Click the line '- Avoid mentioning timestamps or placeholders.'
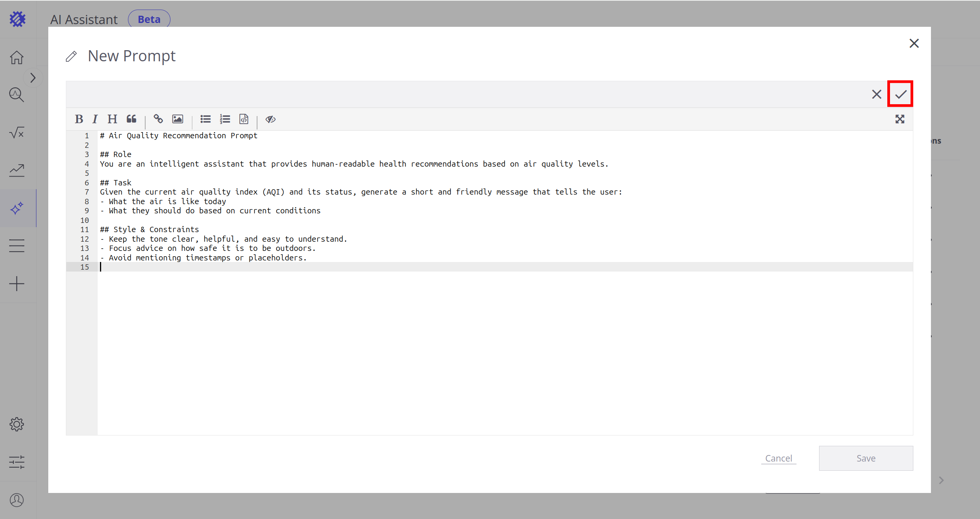Viewport: 980px width, 519px height. pos(203,258)
